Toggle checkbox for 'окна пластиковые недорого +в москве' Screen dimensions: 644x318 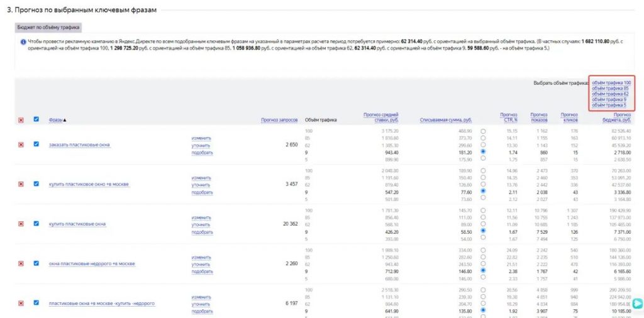[36, 263]
